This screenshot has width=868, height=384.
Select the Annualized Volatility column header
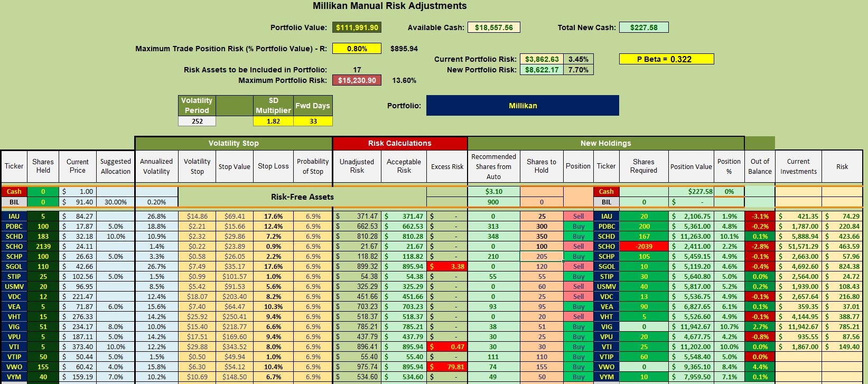(156, 166)
